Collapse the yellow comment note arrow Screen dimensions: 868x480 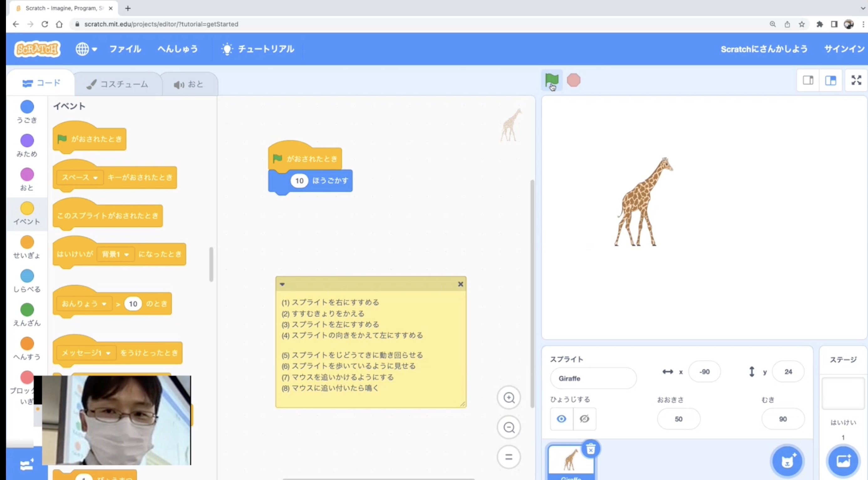(x=282, y=284)
